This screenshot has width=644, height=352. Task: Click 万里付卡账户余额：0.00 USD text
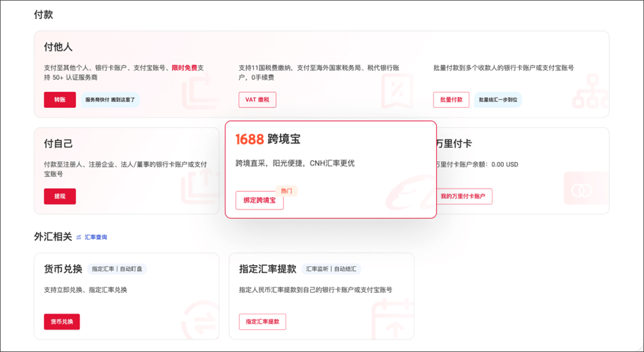click(x=476, y=164)
